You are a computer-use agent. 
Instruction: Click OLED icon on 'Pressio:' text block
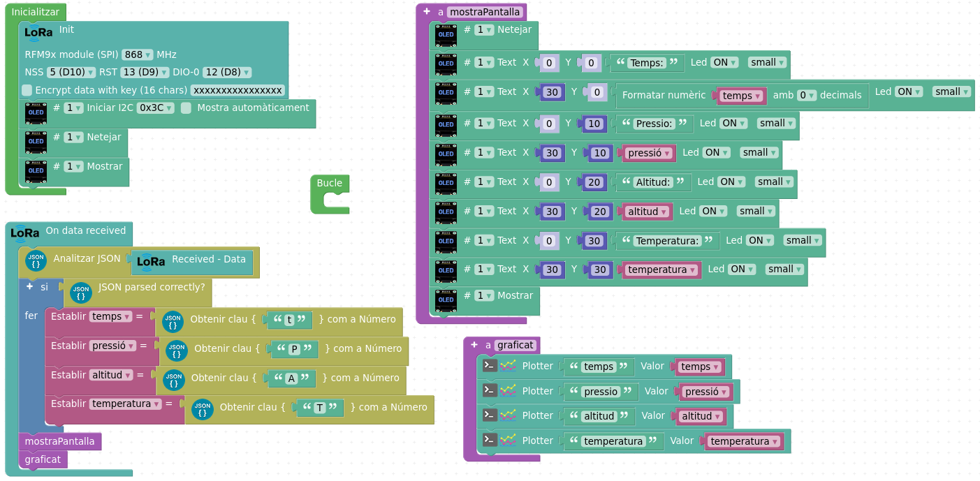click(x=446, y=124)
